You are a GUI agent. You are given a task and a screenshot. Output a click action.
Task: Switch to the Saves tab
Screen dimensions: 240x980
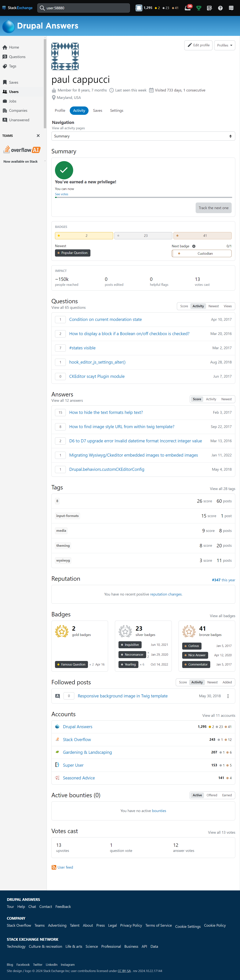(98, 110)
